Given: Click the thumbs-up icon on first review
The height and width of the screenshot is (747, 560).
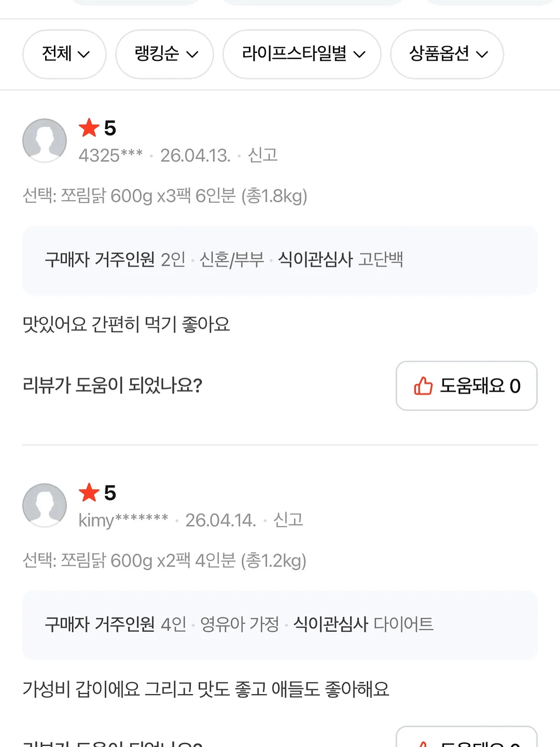Looking at the screenshot, I should pyautogui.click(x=423, y=385).
